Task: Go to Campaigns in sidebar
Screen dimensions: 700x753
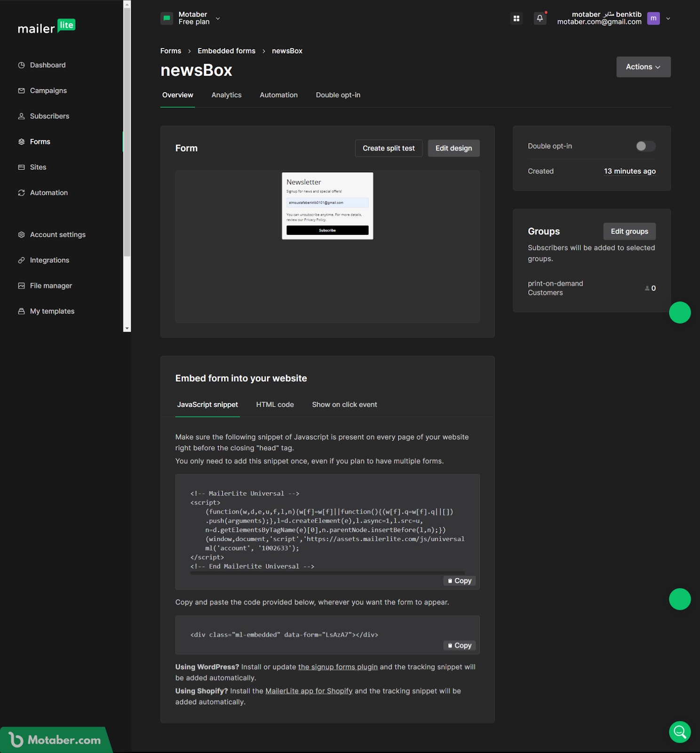Action: point(48,90)
